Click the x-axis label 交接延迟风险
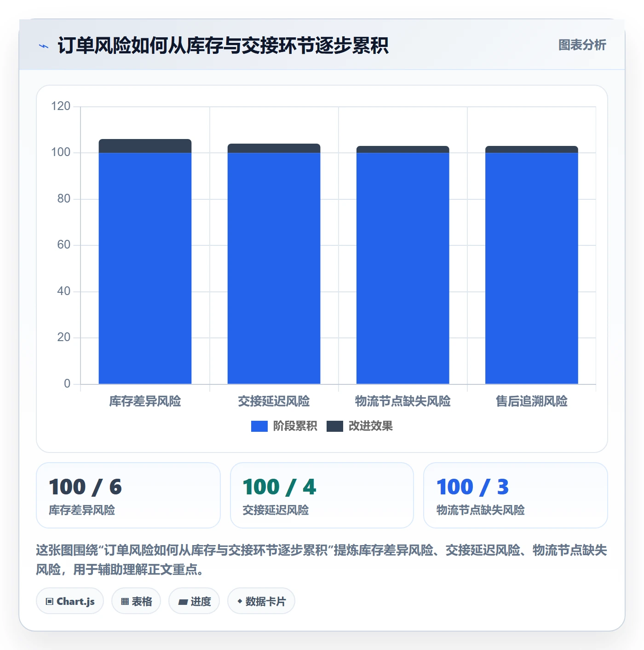 point(274,401)
